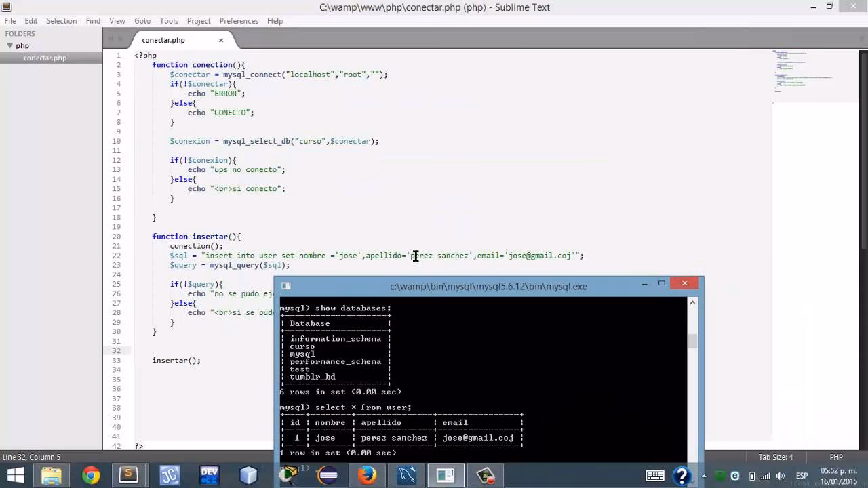Click the 'insertar();' call on line 33
The height and width of the screenshot is (488, 868).
tap(176, 361)
